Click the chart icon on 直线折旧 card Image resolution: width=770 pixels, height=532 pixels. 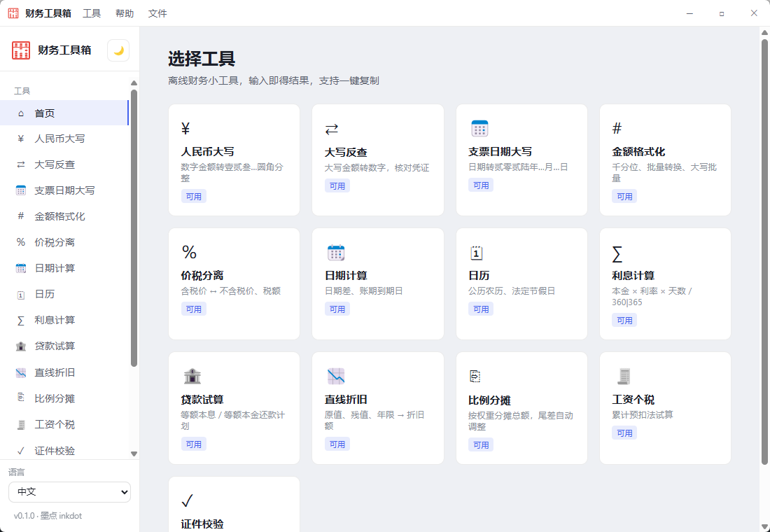(x=336, y=377)
